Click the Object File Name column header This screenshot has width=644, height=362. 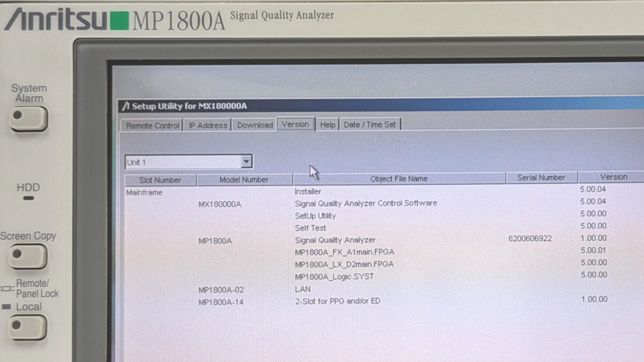click(399, 179)
